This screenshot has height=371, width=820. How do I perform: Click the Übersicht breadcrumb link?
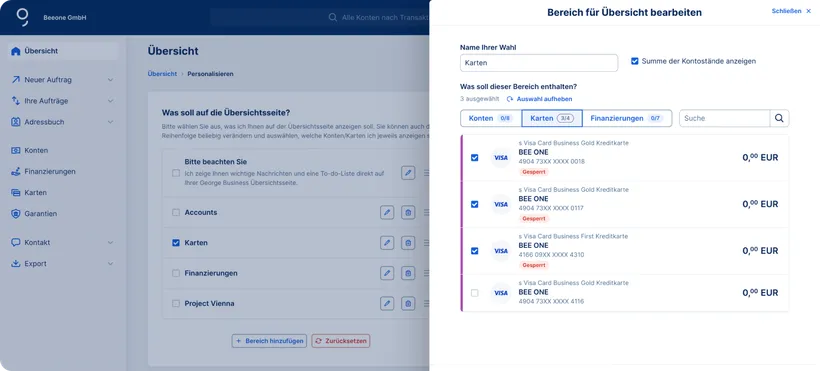(162, 74)
